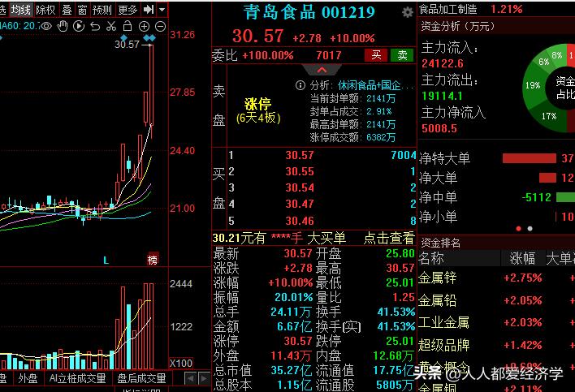Click the 当前封单额 2141万 value
The height and width of the screenshot is (392, 575).
pyautogui.click(x=381, y=98)
